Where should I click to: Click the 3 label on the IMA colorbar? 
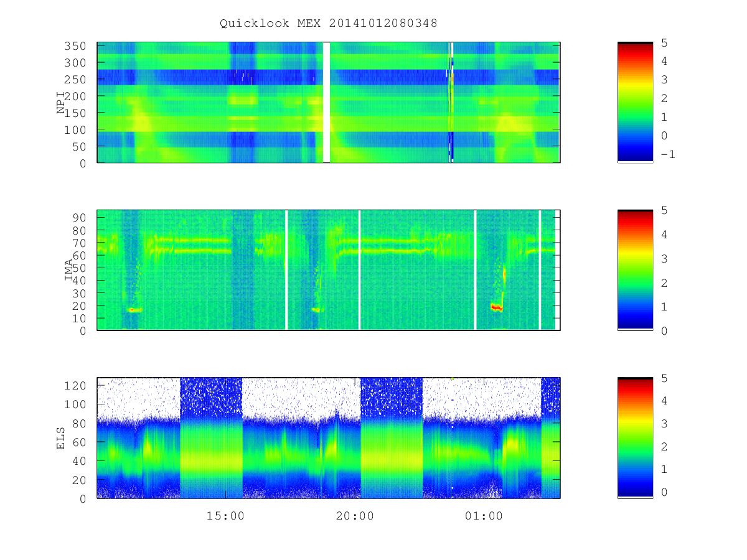tap(663, 258)
